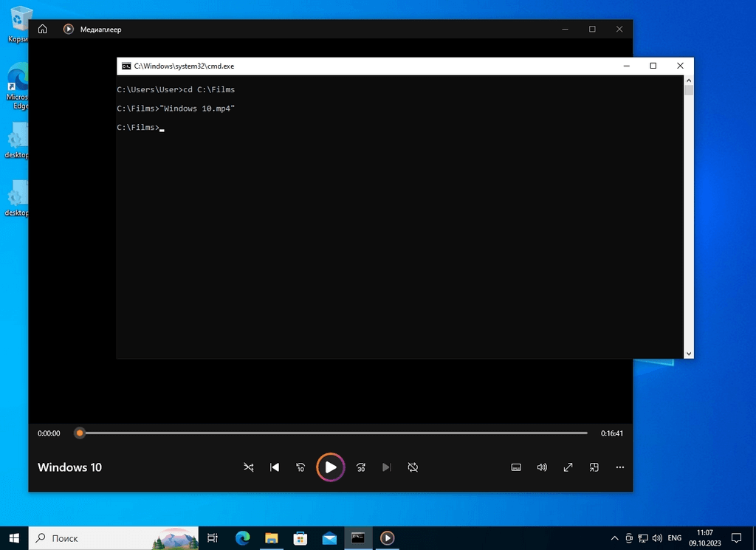
Task: Click the Meet Now tray icon
Action: pyautogui.click(x=629, y=538)
